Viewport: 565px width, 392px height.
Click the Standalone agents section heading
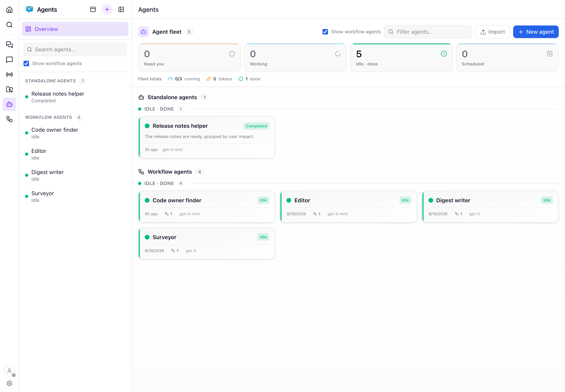pos(172,97)
